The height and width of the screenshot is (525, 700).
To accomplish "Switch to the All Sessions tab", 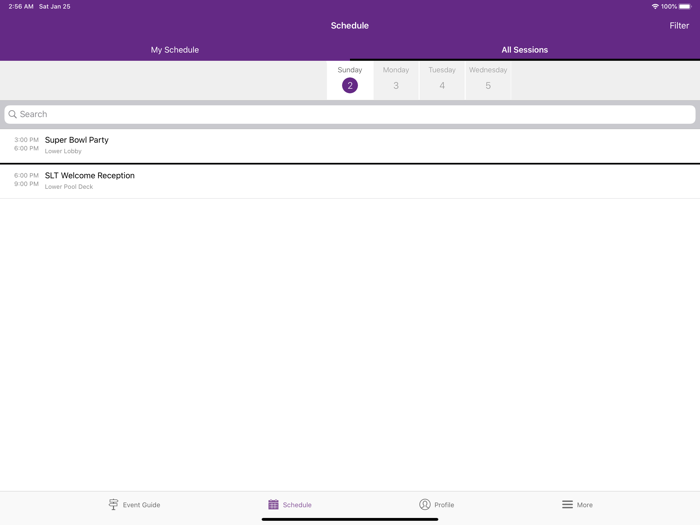I will tap(525, 50).
